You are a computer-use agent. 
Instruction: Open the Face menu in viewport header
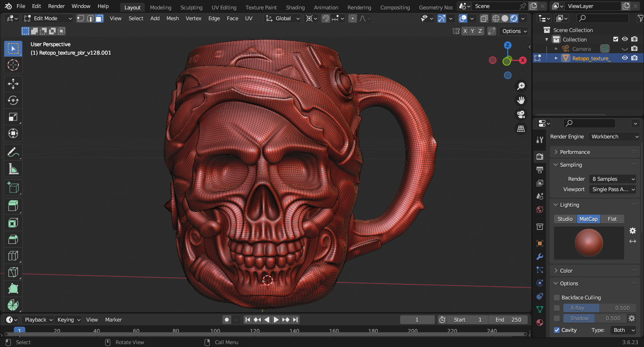232,18
